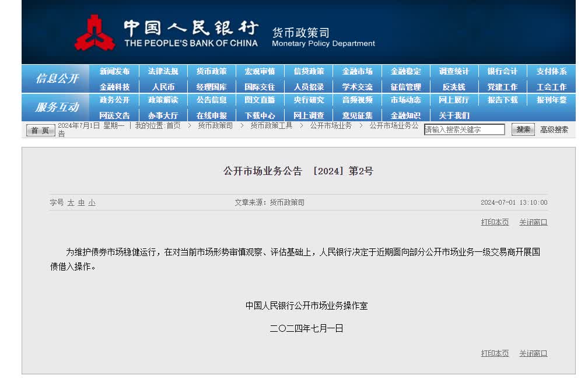This screenshot has width=588, height=386.
Task: Open 金融稳定 menu item
Action: 406,71
